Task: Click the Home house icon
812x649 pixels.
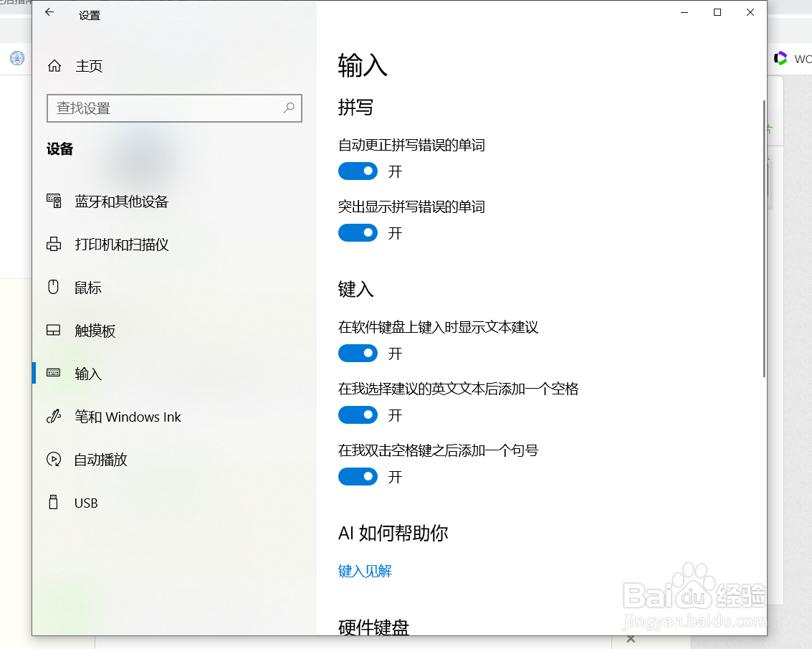Action: coord(54,65)
